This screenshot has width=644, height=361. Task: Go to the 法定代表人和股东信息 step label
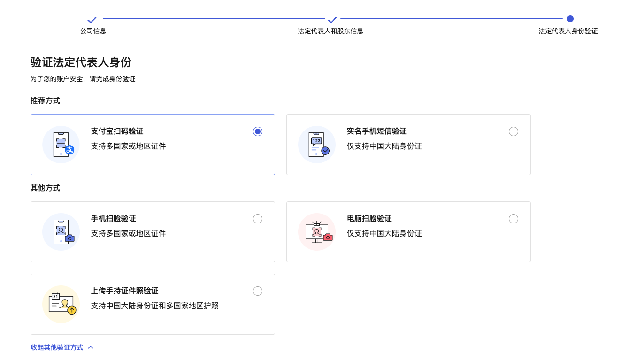pyautogui.click(x=330, y=31)
